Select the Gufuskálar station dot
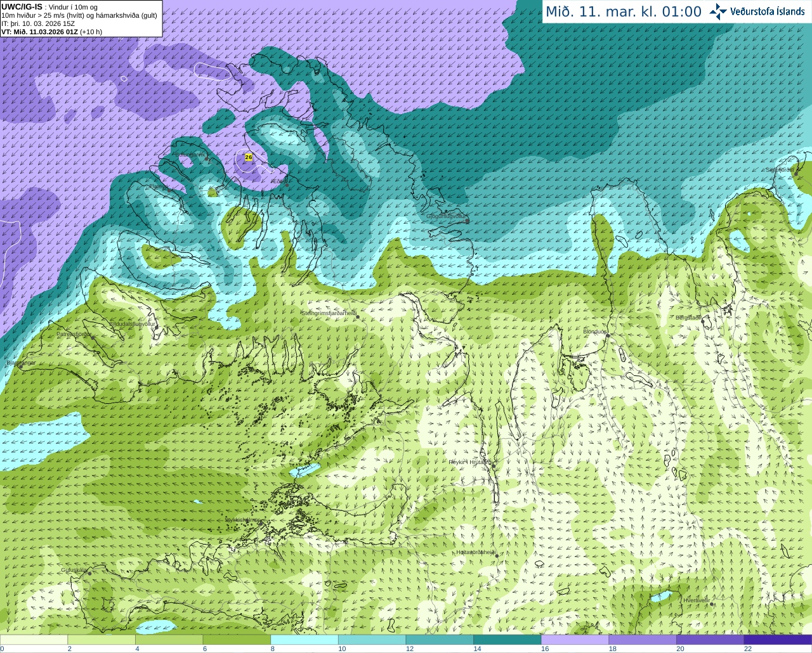The height and width of the screenshot is (653, 812). coord(89,573)
